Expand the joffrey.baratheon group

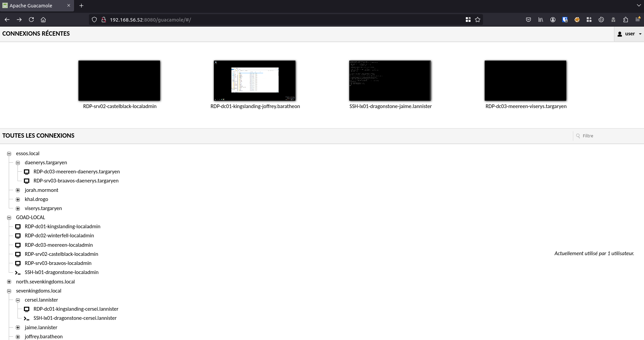click(x=18, y=337)
